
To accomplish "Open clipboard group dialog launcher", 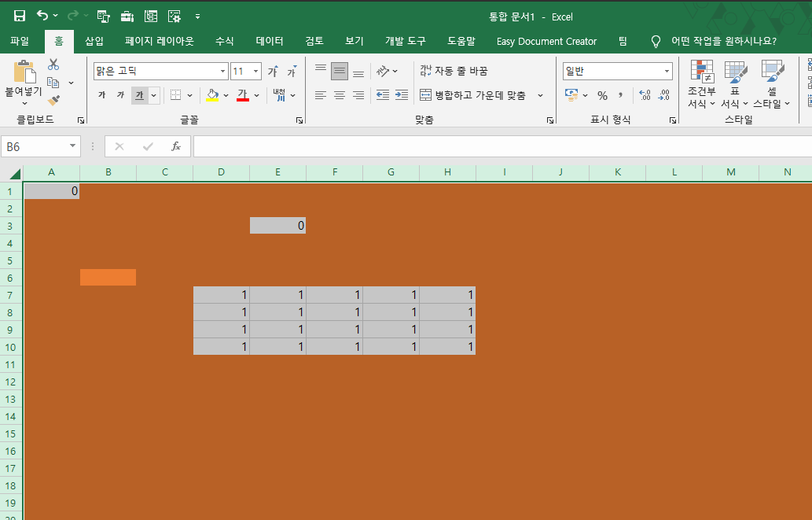I will pyautogui.click(x=81, y=120).
